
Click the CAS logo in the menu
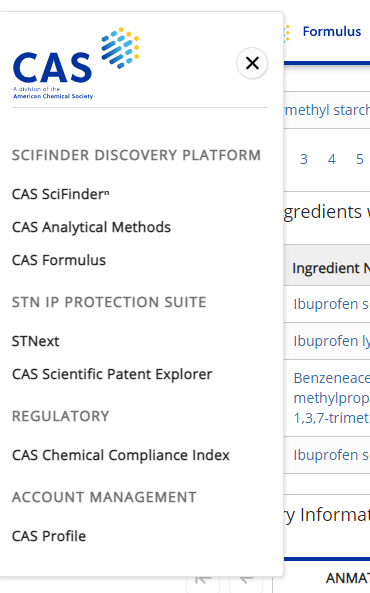pyautogui.click(x=76, y=63)
